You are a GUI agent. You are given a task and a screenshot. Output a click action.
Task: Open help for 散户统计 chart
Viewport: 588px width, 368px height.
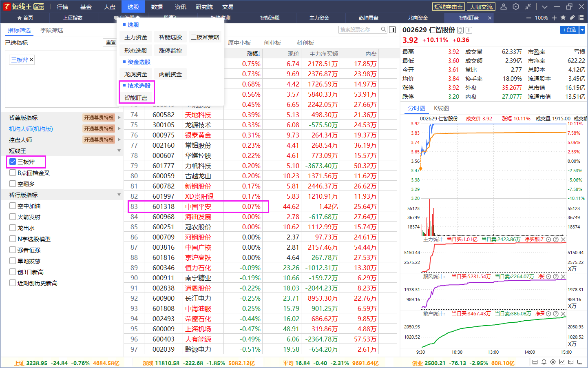pyautogui.click(x=556, y=314)
